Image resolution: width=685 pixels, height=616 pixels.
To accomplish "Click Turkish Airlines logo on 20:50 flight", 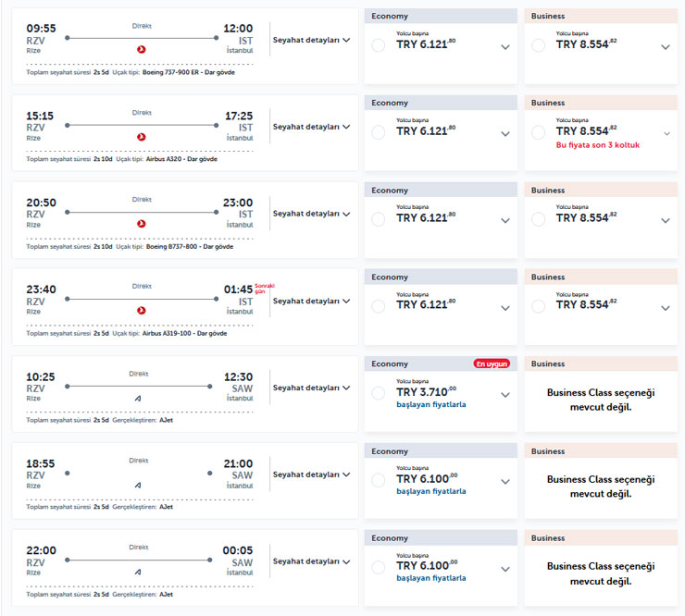I will tap(142, 223).
